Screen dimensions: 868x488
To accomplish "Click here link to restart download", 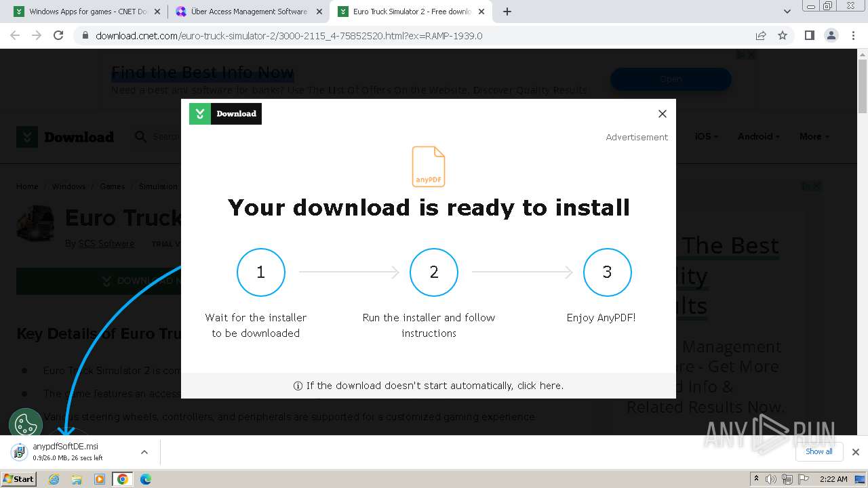I will click(x=540, y=386).
